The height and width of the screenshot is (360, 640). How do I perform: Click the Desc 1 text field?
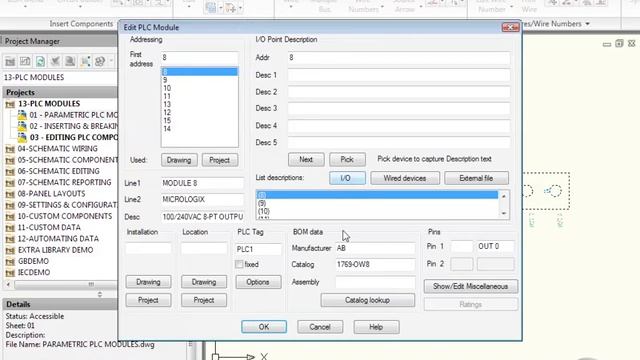[398, 75]
